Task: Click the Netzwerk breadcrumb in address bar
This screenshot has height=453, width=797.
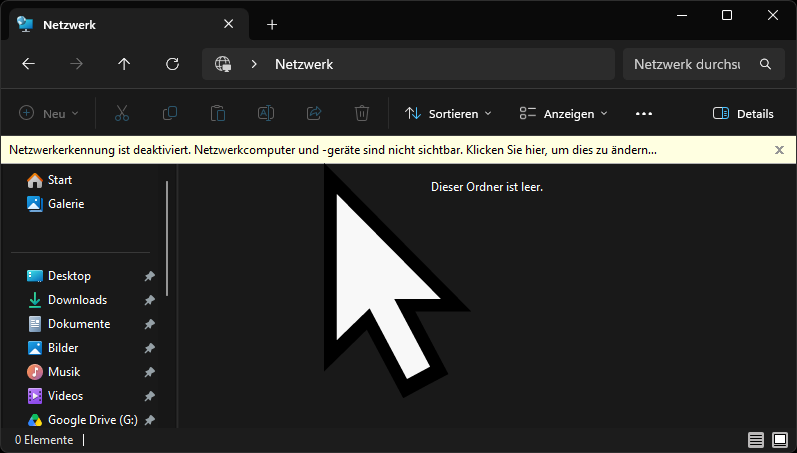Action: click(x=304, y=64)
